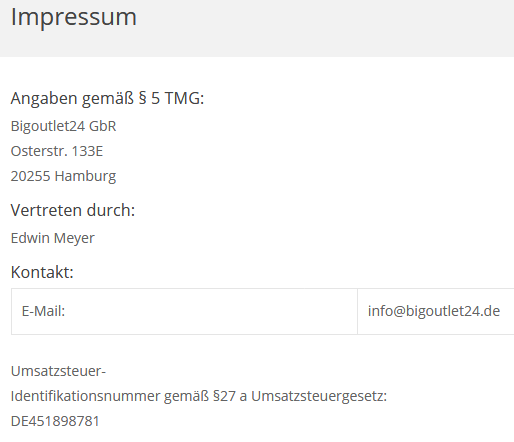Click the word GbR after Bigoutlet24

coord(103,126)
